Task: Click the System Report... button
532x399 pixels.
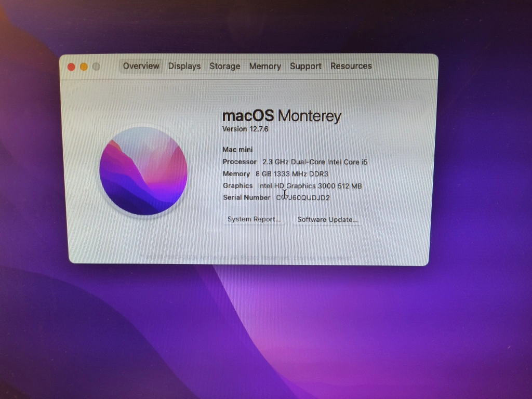Action: click(x=254, y=219)
